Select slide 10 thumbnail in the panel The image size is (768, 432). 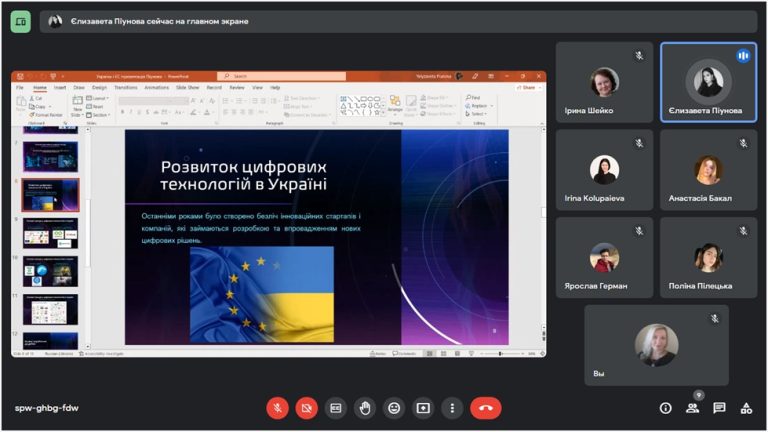[50, 271]
